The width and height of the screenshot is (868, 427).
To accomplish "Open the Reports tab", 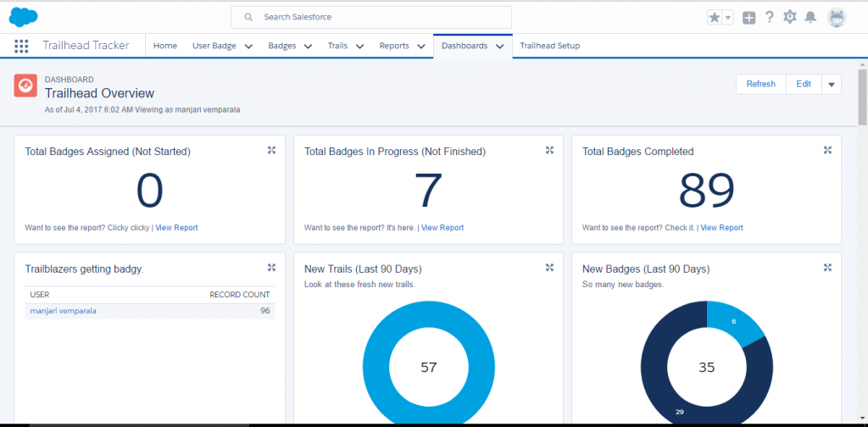I will click(x=394, y=46).
